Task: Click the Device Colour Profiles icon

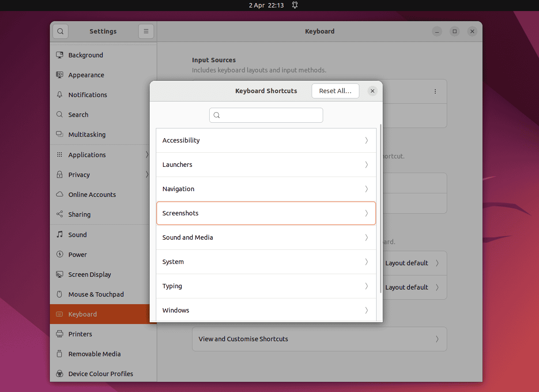Action: click(x=60, y=374)
